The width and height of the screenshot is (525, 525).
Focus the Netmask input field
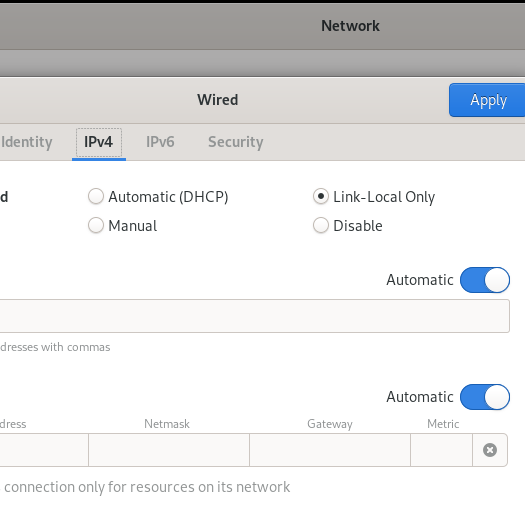(x=169, y=450)
